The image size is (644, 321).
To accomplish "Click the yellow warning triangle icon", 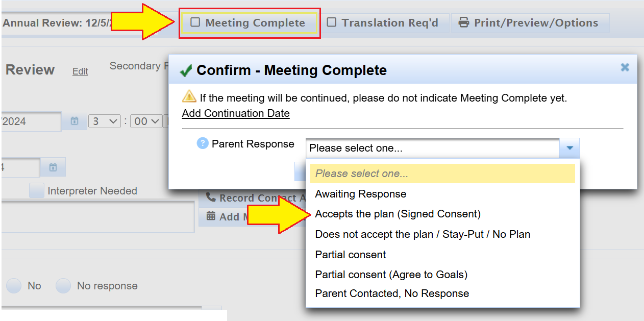I will 189,96.
